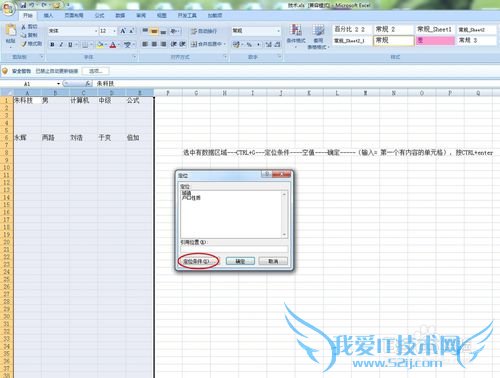Apply the percent style icon

coord(249,44)
